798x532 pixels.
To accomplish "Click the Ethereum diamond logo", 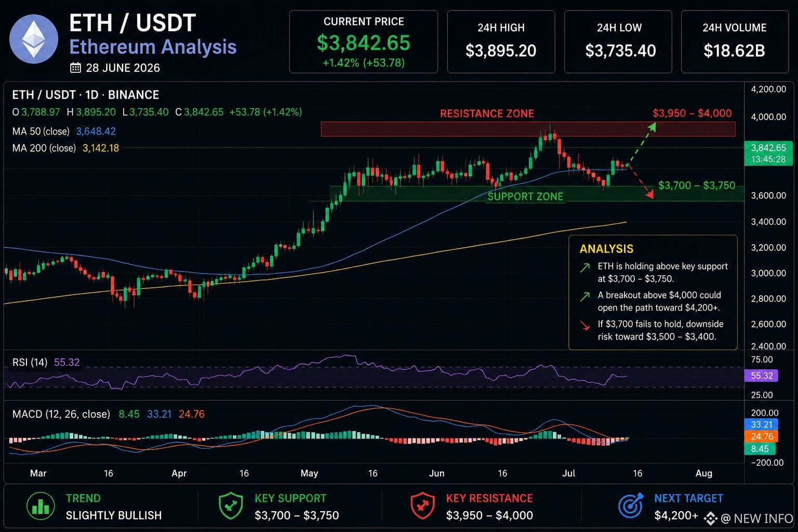I will point(34,38).
